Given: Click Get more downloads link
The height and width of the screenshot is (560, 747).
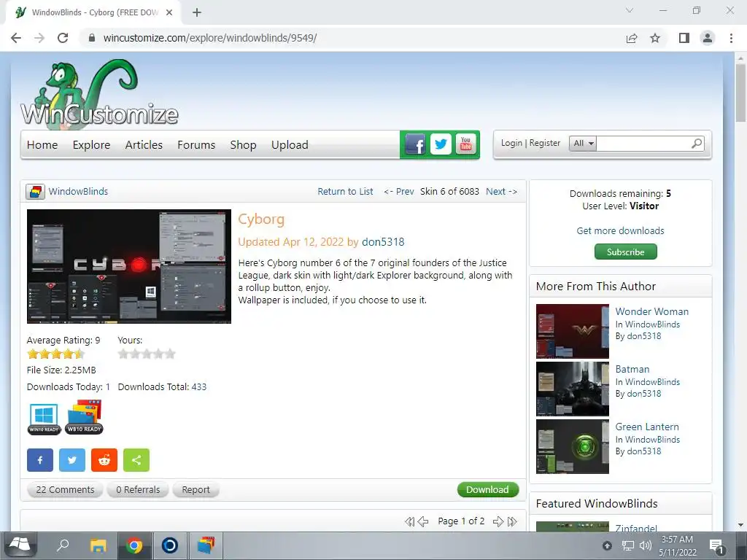Looking at the screenshot, I should point(620,230).
